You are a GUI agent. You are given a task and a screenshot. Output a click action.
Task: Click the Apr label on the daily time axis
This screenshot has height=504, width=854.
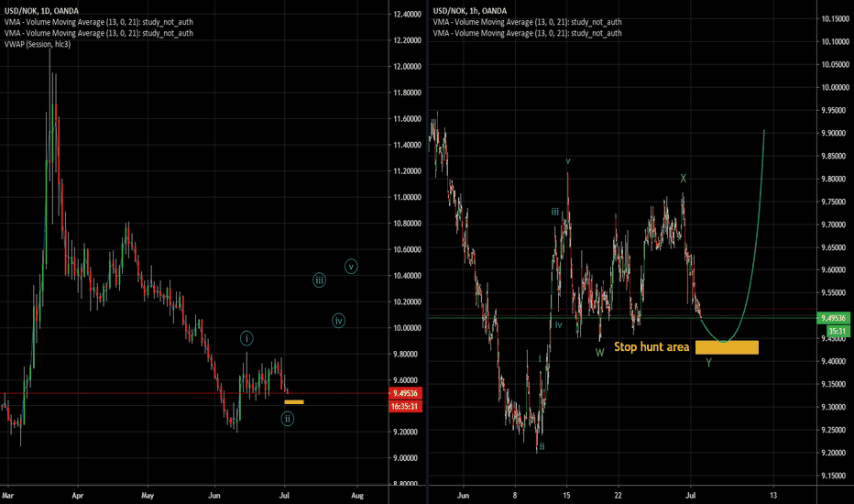tap(78, 495)
